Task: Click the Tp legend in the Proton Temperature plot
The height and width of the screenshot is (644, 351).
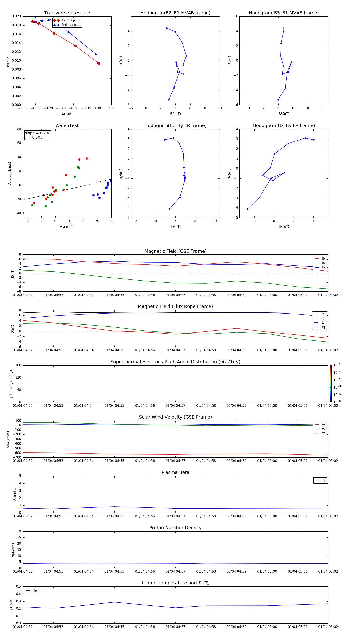Action: point(31,591)
